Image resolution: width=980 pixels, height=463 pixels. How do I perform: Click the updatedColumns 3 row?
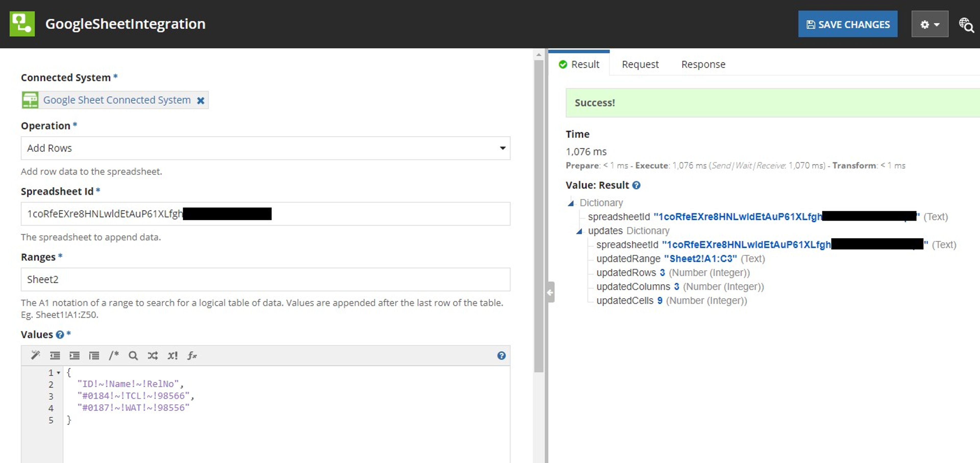click(x=680, y=287)
